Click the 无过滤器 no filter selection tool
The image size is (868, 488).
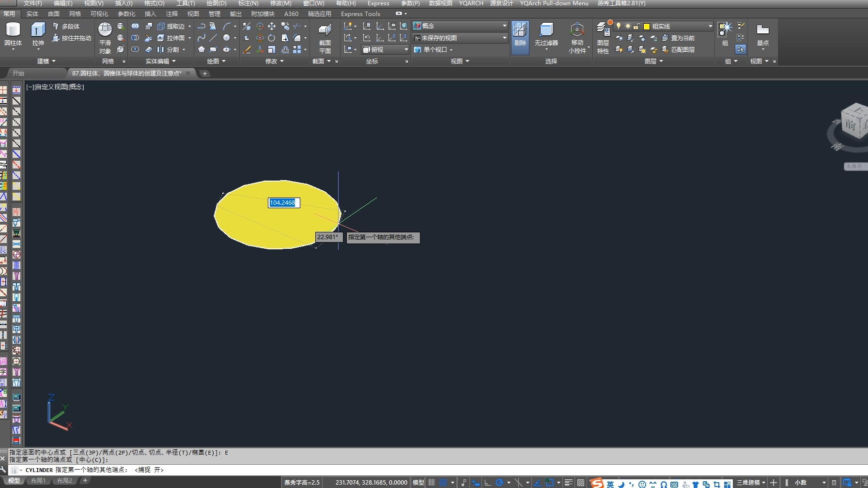click(x=546, y=35)
